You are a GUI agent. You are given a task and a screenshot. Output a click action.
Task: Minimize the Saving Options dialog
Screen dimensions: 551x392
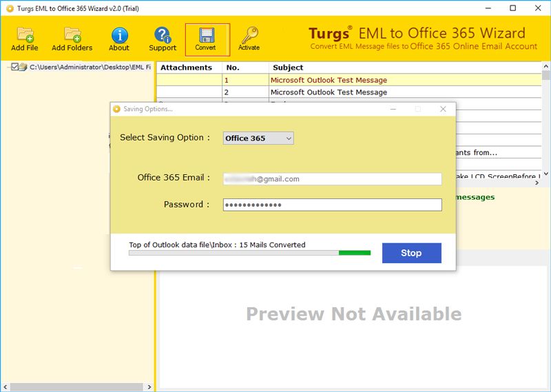point(393,109)
